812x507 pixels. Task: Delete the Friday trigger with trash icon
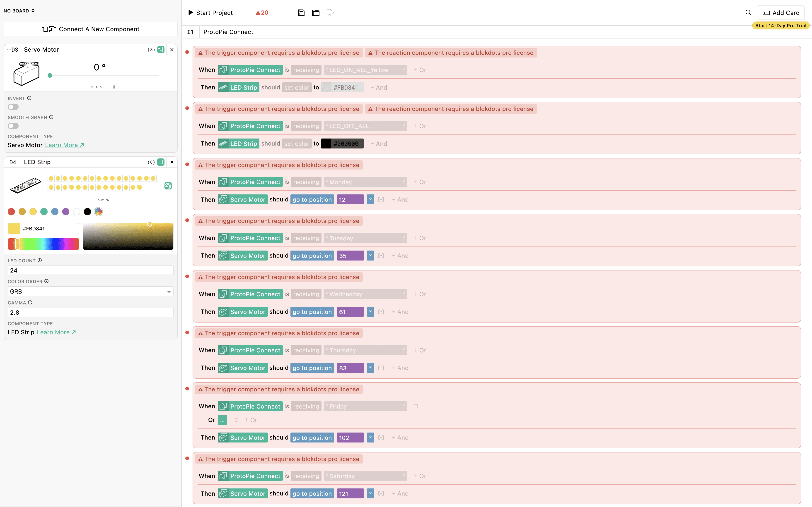416,406
